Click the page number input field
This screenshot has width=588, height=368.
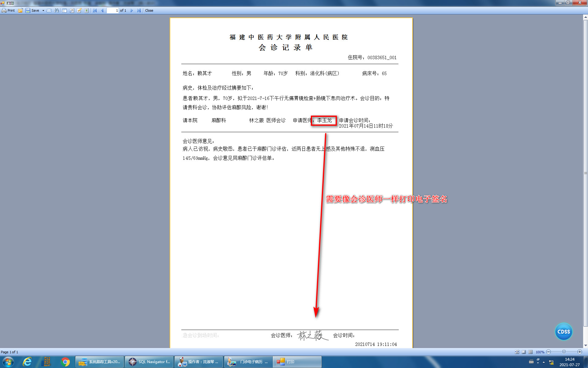pos(112,10)
